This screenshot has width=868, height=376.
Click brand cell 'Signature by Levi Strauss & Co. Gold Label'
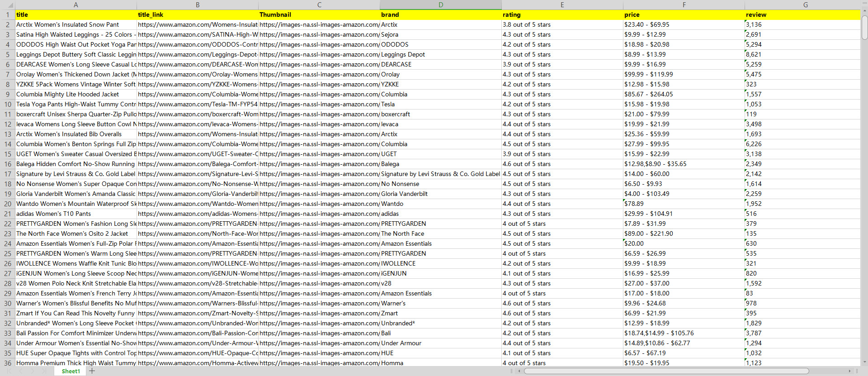click(441, 174)
